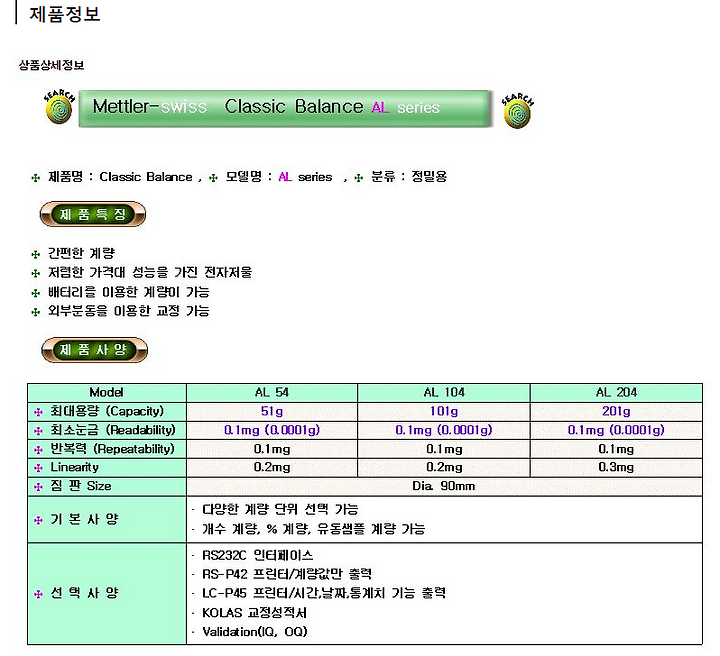The height and width of the screenshot is (656, 720).
Task: Click the AL 204 linearity value 0.3mg
Action: pos(616,467)
